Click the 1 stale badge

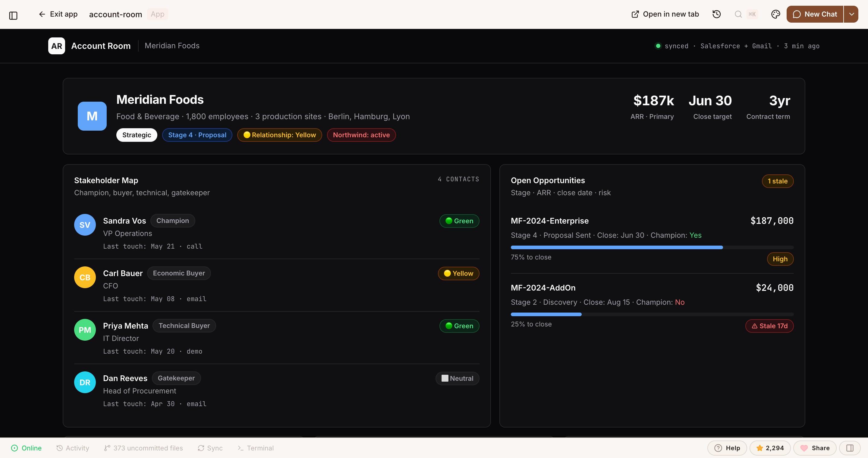(x=777, y=181)
